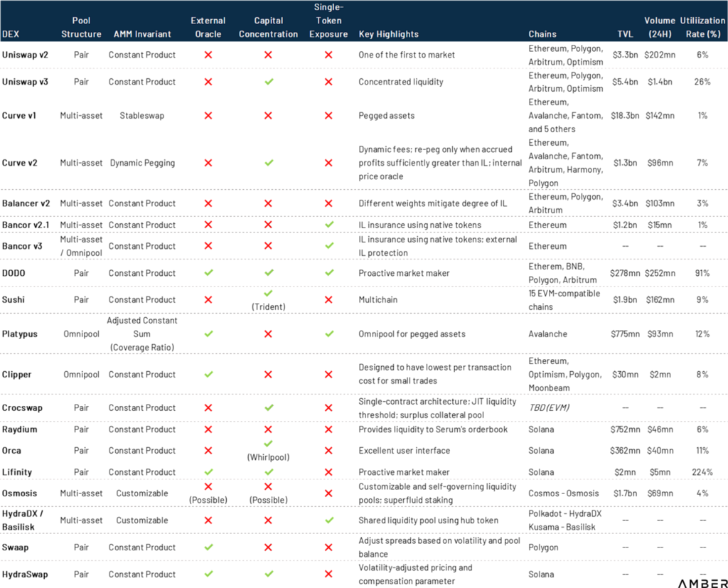Screen dimensions: 728x588
Task: Select the Balancer v2 row name
Action: tap(26, 203)
